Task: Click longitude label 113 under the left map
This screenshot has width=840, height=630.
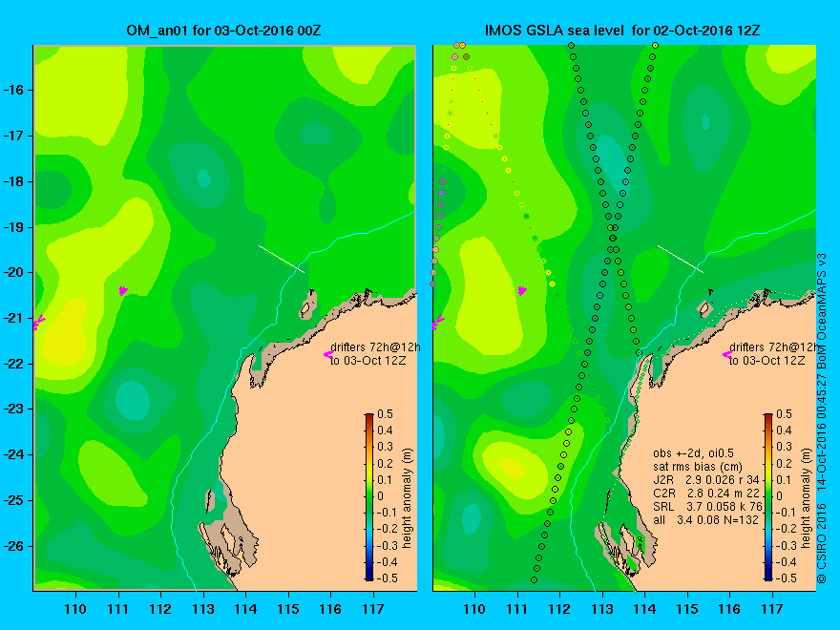Action: (203, 609)
